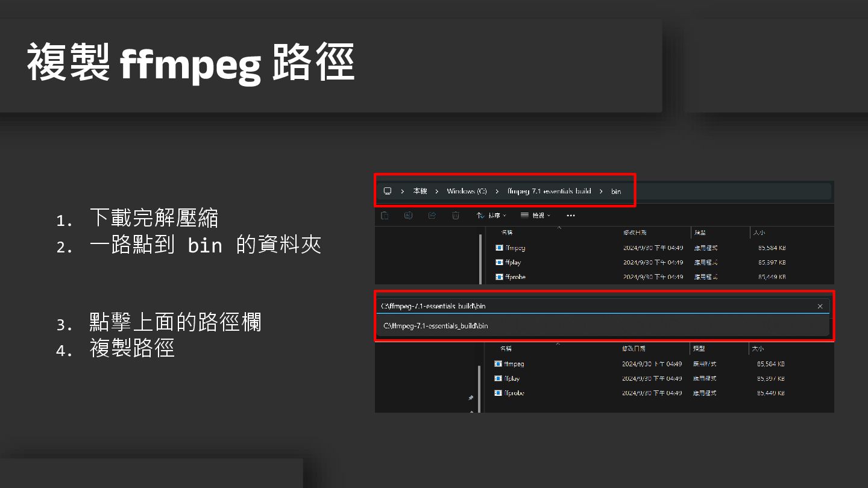Sort by 大小 column in the breadcrumb Explorer view
868x488 pixels.
[x=759, y=233]
